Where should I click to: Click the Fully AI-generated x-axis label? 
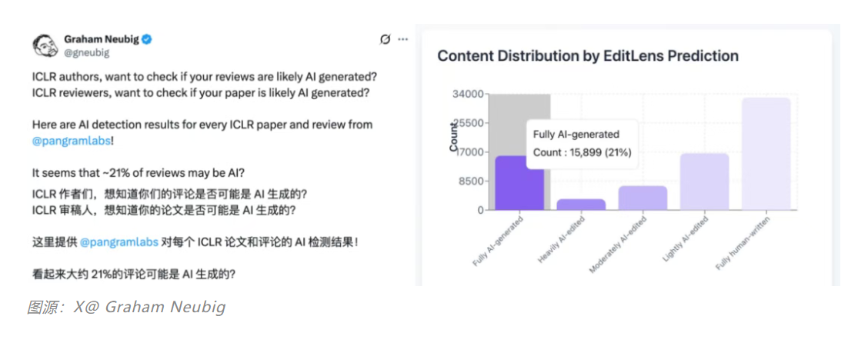click(x=499, y=241)
